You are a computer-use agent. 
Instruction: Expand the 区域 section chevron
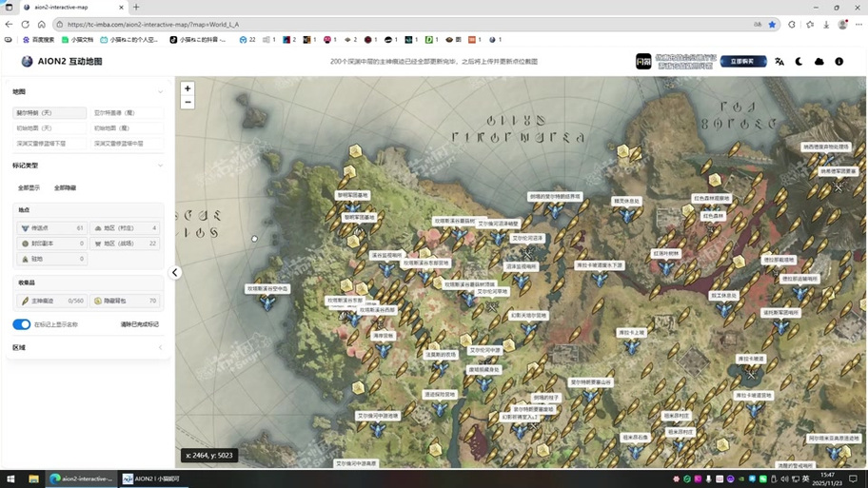coord(160,347)
